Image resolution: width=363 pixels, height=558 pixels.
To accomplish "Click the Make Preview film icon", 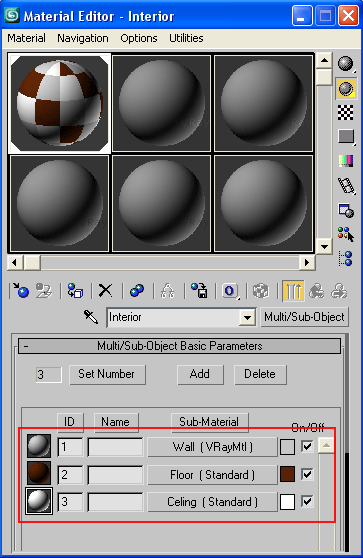I will point(346,185).
